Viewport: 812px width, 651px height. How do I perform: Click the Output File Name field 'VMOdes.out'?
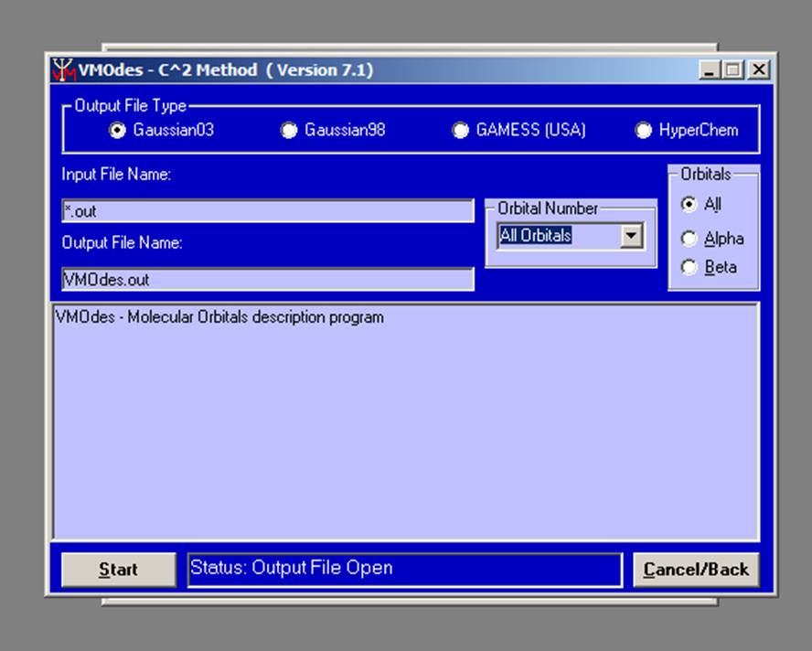(x=268, y=280)
